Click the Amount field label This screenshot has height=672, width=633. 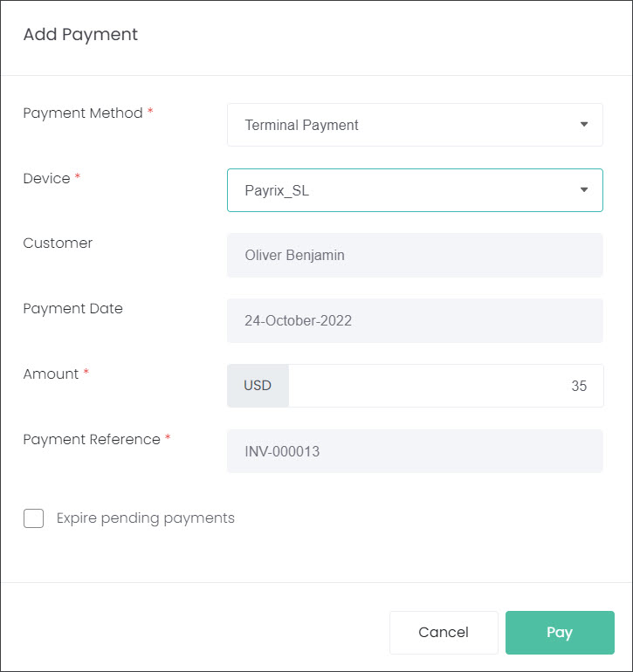click(x=51, y=374)
